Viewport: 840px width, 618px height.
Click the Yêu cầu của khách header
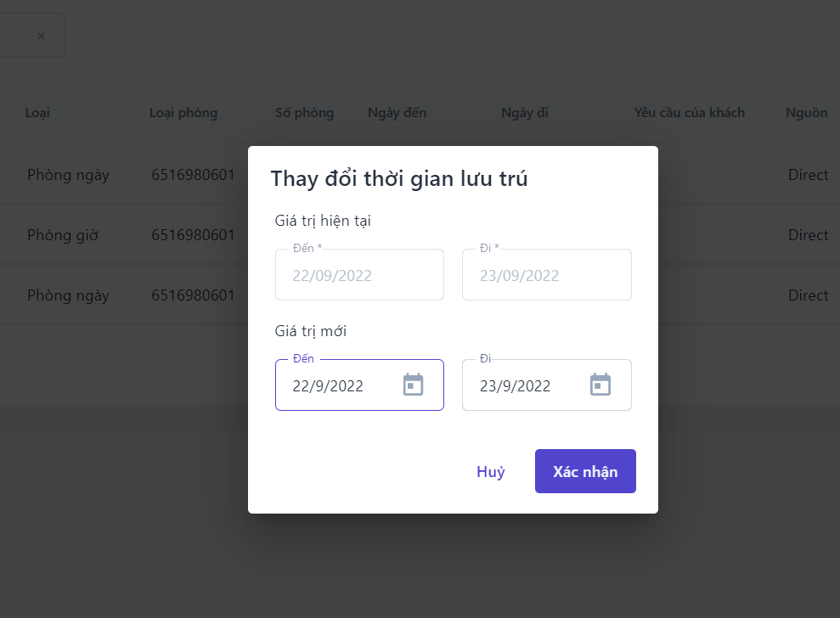pos(689,113)
